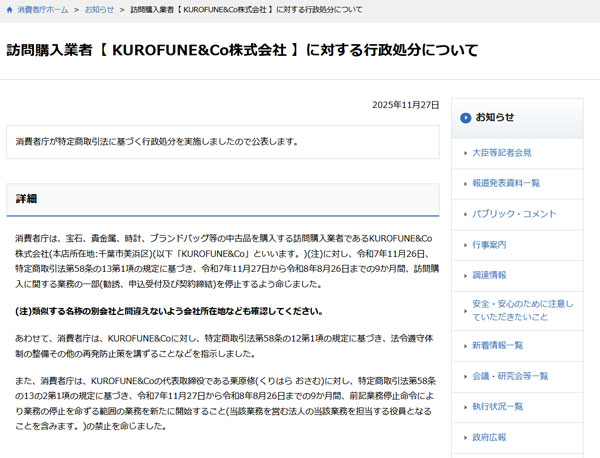
Task: Click the chevron arrow beside パブリック・コメント
Action: pos(463,214)
